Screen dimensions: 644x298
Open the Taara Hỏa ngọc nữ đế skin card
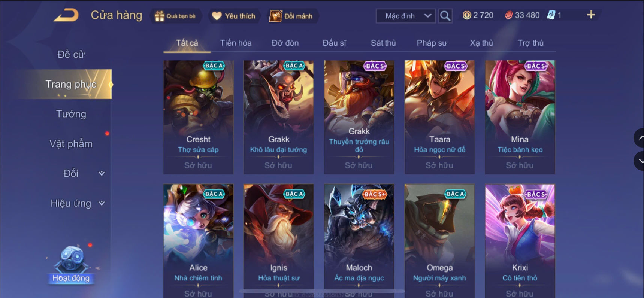pos(439,117)
